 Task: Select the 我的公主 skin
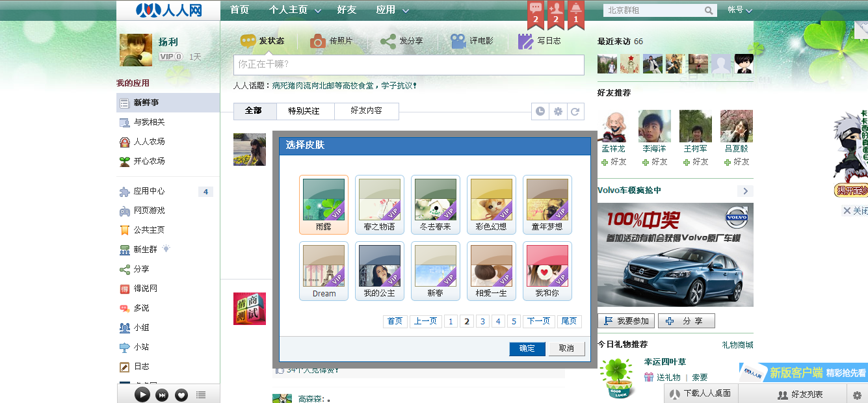tap(380, 271)
